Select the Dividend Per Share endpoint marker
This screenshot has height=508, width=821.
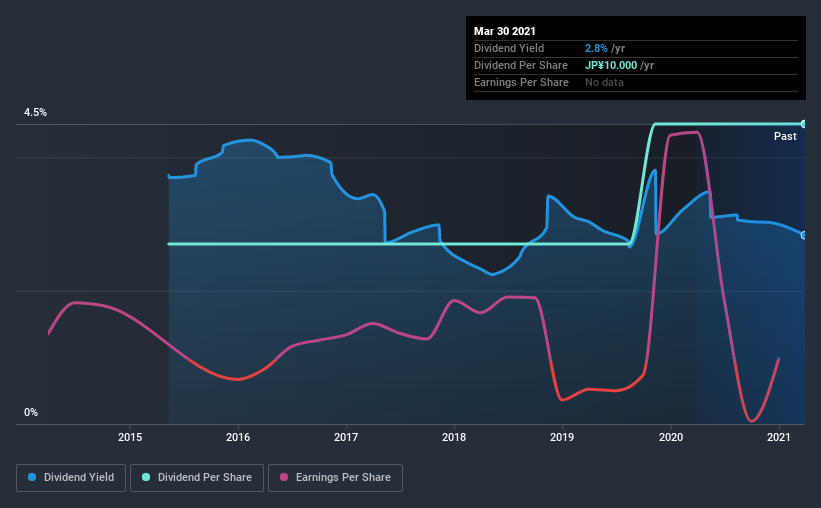pyautogui.click(x=803, y=124)
